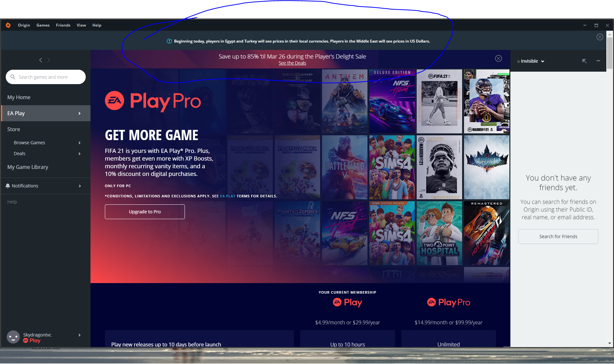Select the NFS Heat Deluxe Edition cover
Viewport: 614px width, 364px height.
coord(392,101)
